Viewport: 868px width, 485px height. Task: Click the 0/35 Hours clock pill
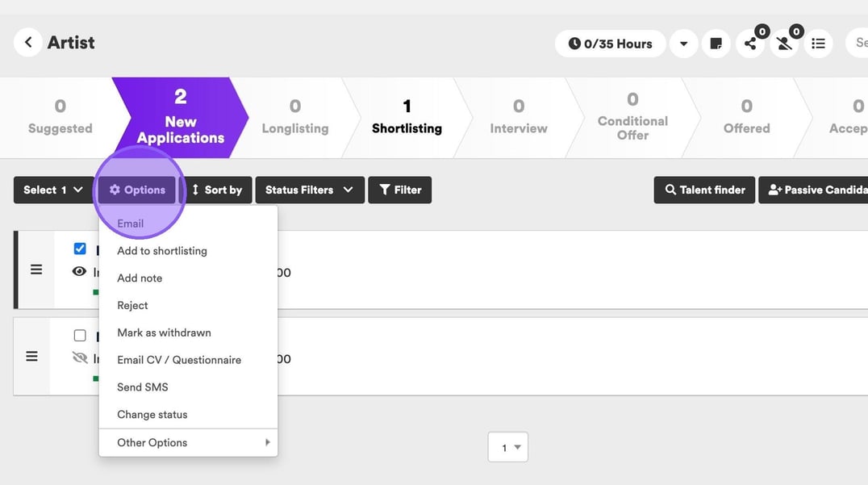click(610, 44)
